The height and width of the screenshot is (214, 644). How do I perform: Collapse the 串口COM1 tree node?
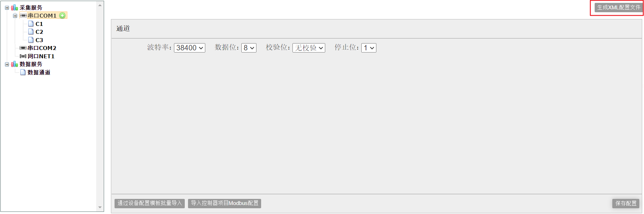pos(15,16)
